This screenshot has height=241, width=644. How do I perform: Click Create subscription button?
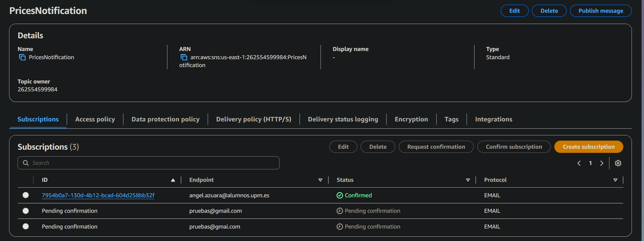[589, 147]
